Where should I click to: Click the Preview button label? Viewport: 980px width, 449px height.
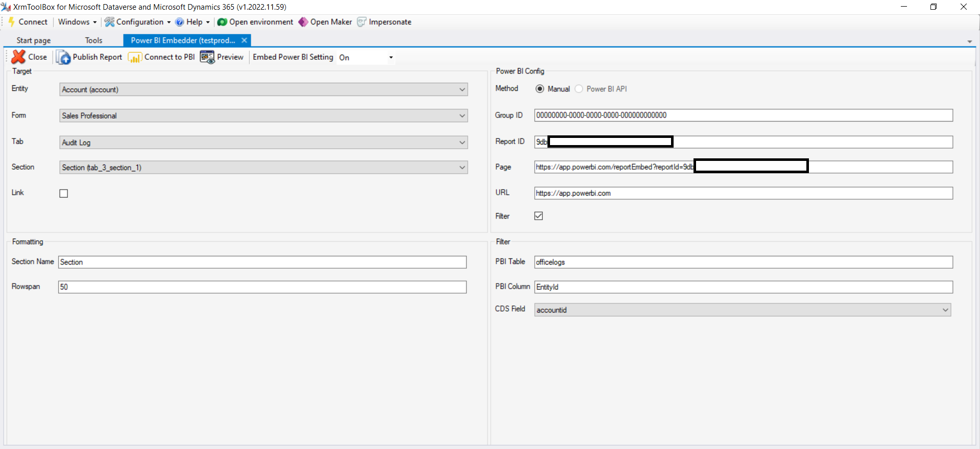230,57
